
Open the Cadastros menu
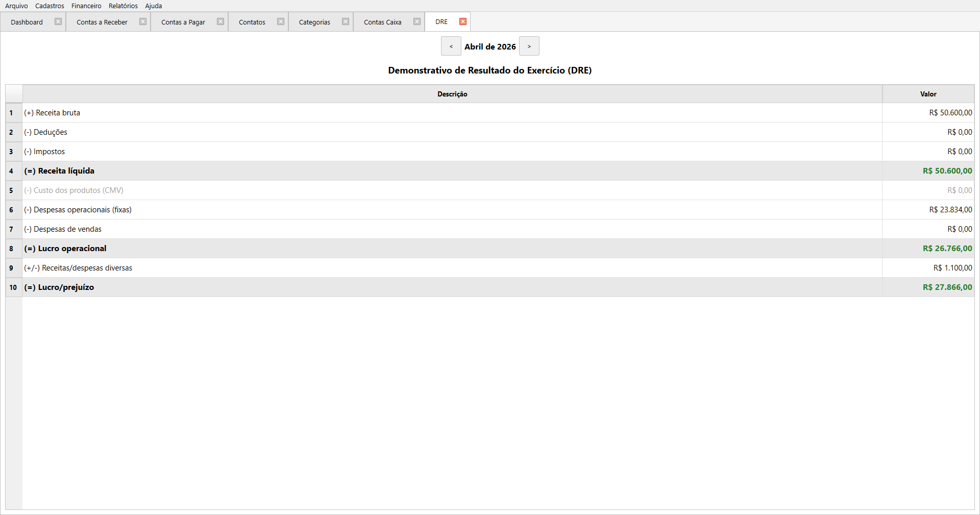(x=50, y=6)
